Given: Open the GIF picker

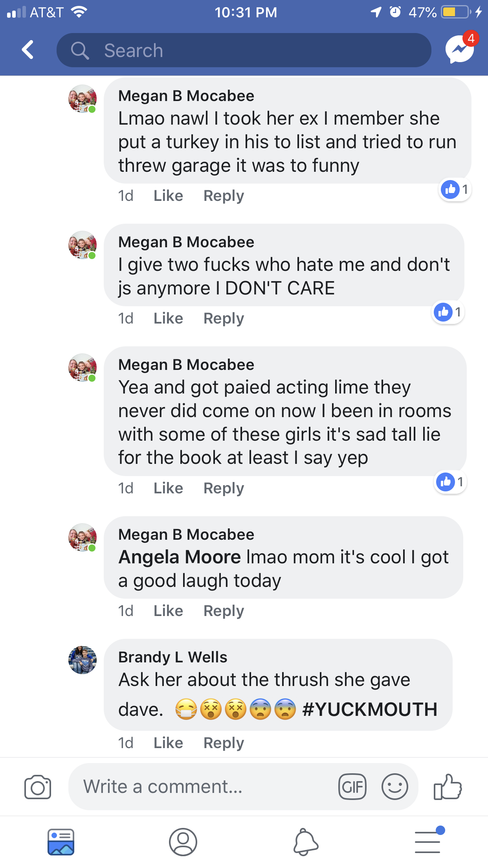Looking at the screenshot, I should pyautogui.click(x=352, y=787).
